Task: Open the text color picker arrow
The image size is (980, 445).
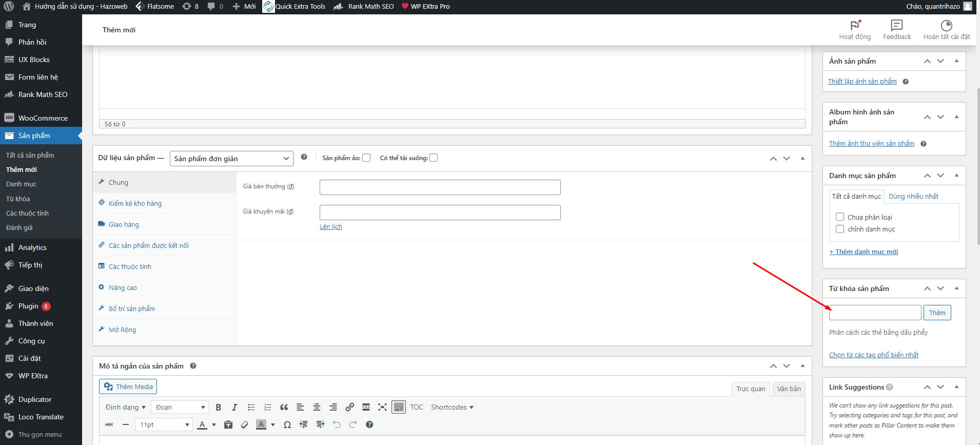Action: 214,424
